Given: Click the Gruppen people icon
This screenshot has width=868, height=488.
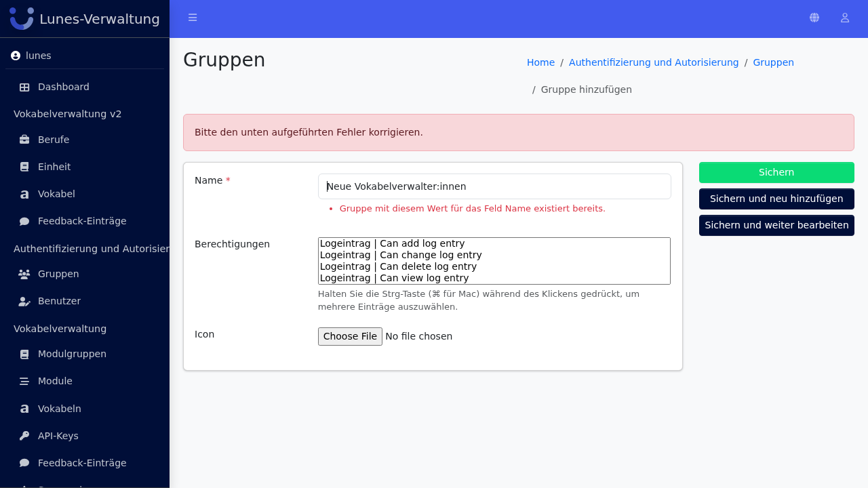Looking at the screenshot, I should (x=24, y=274).
